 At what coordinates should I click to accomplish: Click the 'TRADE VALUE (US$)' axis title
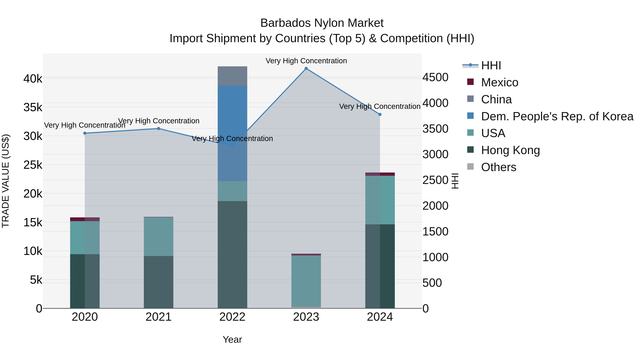coord(6,181)
